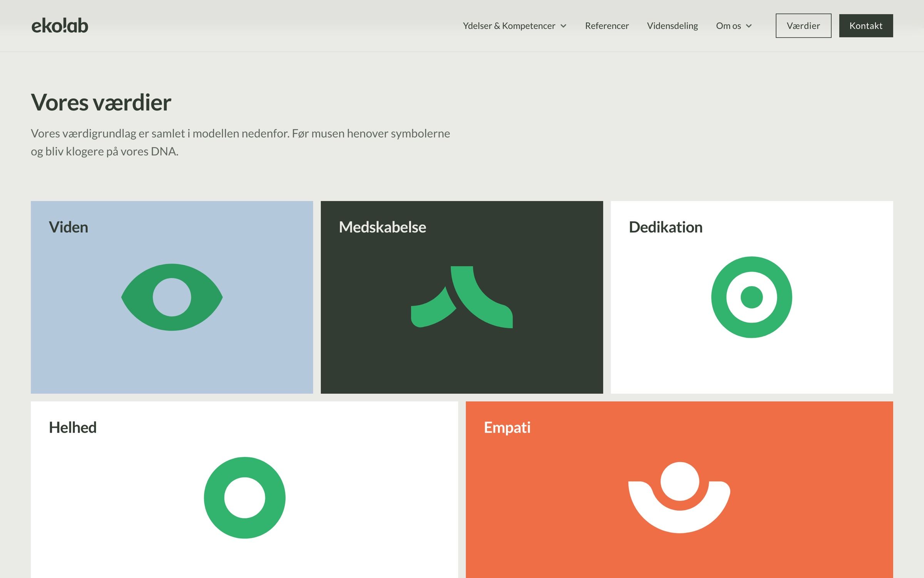
Task: Click the Helhed card title
Action: tap(73, 427)
